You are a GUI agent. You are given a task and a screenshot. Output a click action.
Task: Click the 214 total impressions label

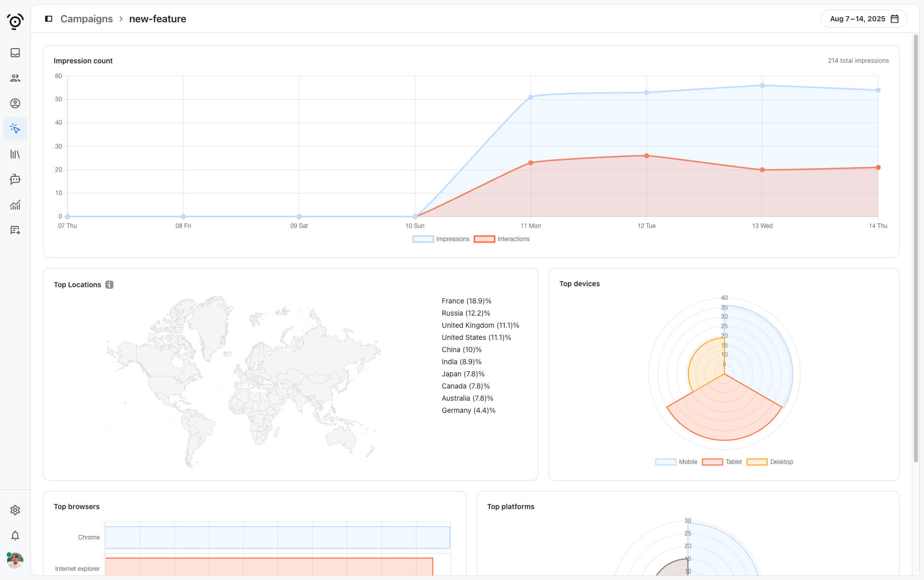coord(858,61)
